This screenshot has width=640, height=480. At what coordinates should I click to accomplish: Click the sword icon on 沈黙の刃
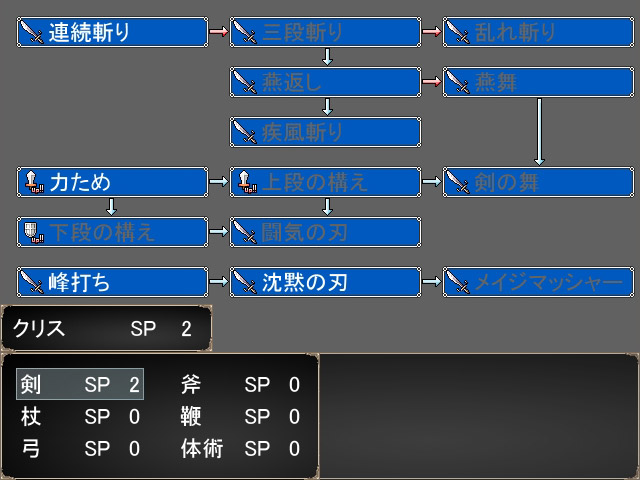click(245, 282)
